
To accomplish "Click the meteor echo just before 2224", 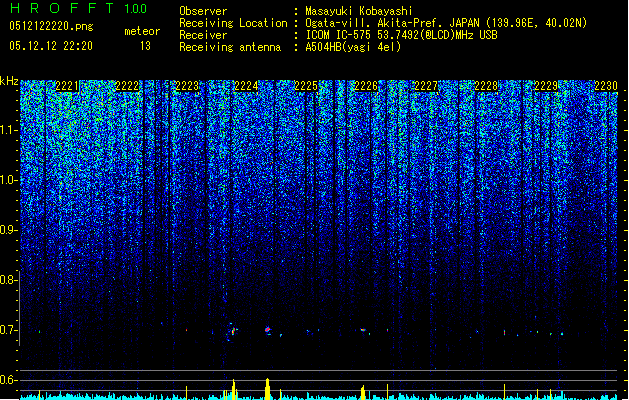I will pyautogui.click(x=232, y=331).
